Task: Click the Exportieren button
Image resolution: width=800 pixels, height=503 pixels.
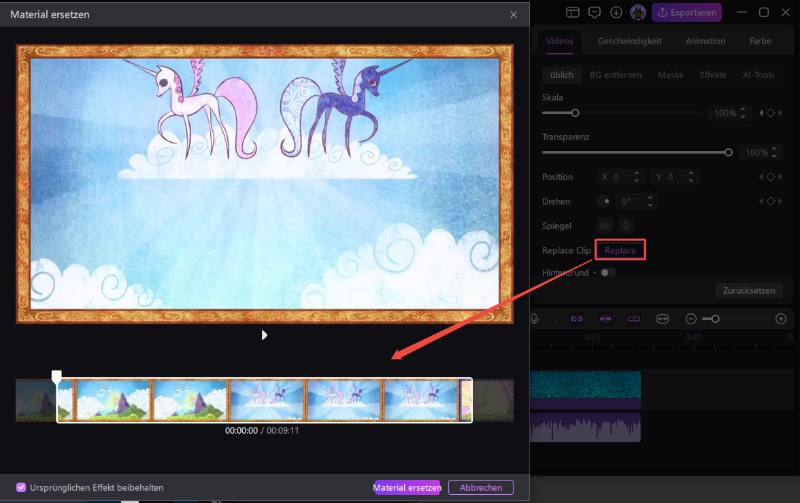Action: pyautogui.click(x=686, y=12)
